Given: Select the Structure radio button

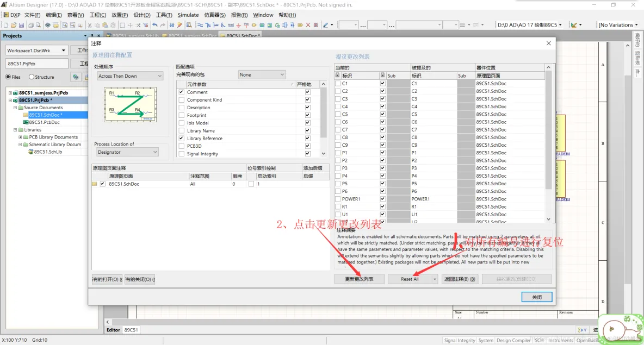Looking at the screenshot, I should (x=32, y=77).
